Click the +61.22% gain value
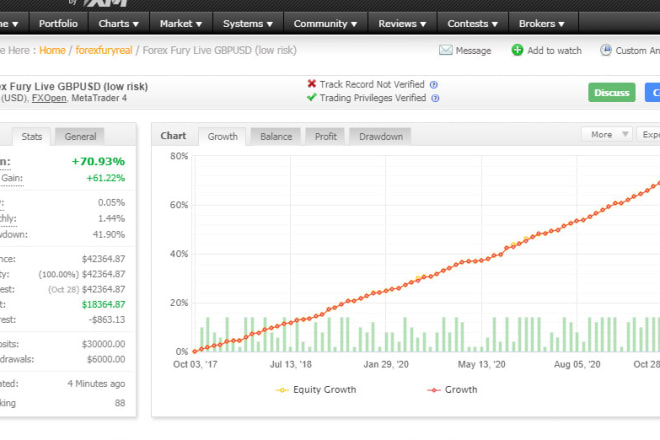660x440 pixels. pyautogui.click(x=105, y=178)
